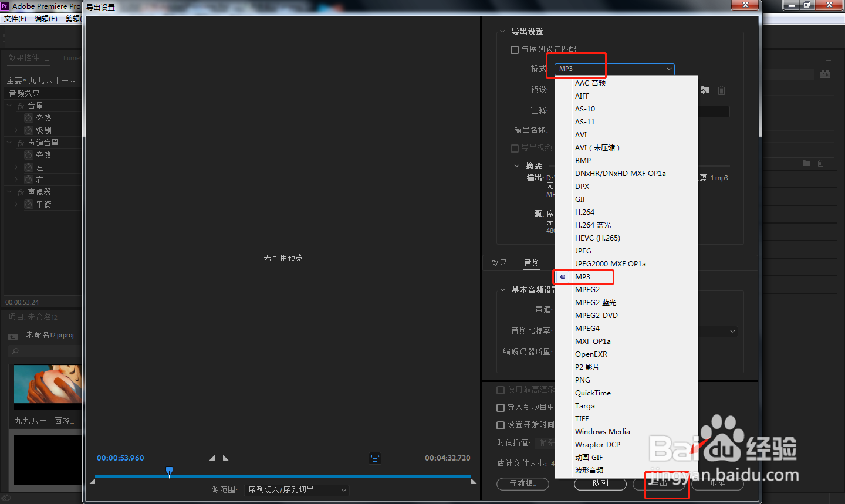Expand the 级别 parameter
The image size is (845, 504).
(x=16, y=130)
